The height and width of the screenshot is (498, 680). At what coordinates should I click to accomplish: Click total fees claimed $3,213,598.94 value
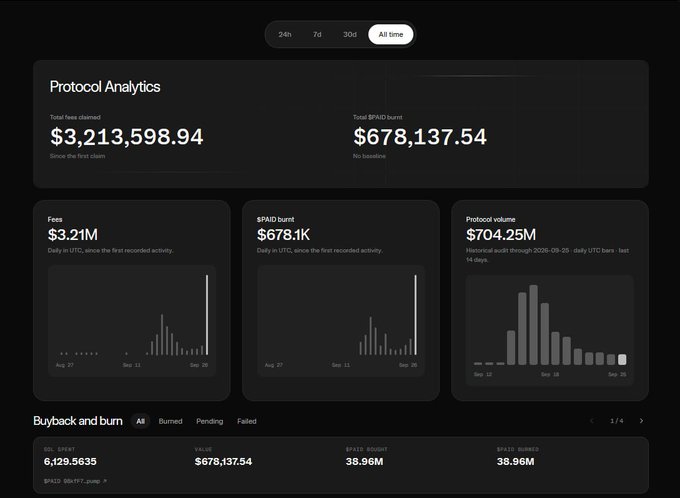127,137
